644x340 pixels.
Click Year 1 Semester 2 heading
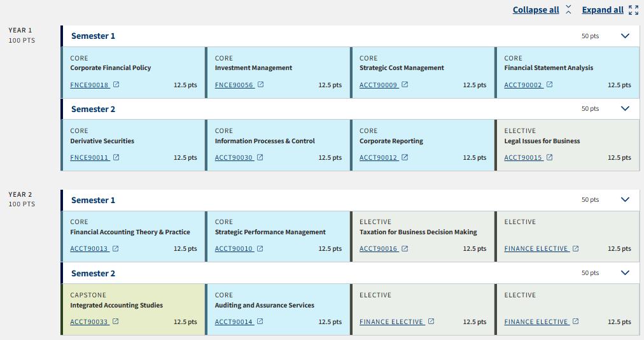94,109
